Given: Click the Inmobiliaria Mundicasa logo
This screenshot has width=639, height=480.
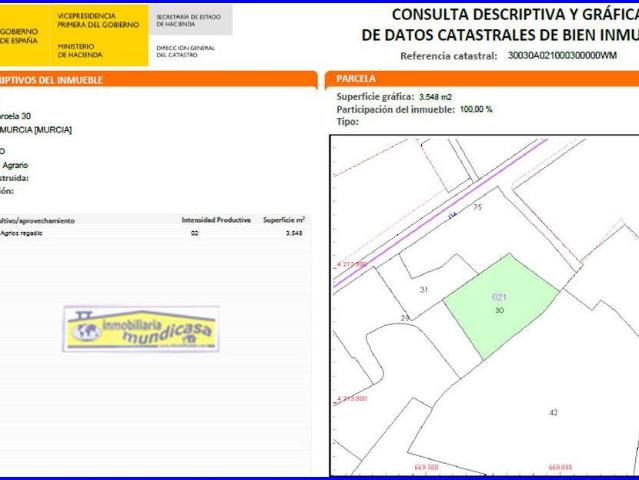Looking at the screenshot, I should 141,329.
